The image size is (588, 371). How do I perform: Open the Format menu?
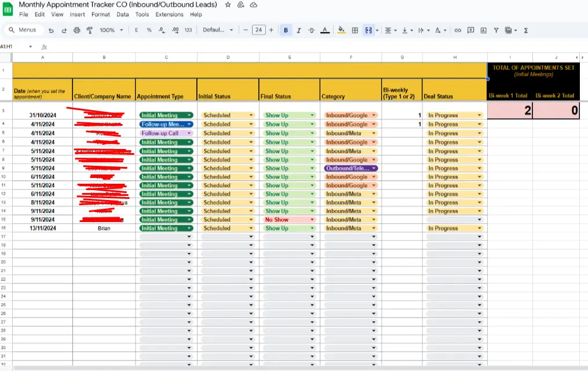coord(100,14)
